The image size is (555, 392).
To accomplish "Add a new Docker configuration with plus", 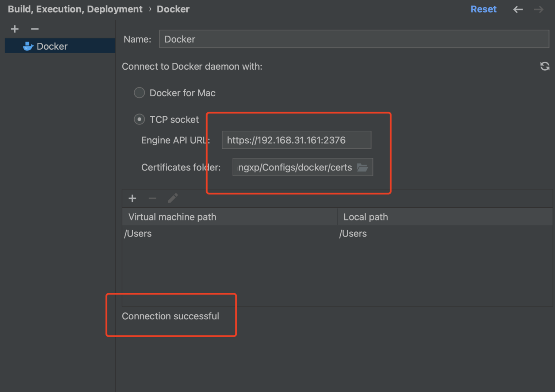I will pyautogui.click(x=15, y=29).
